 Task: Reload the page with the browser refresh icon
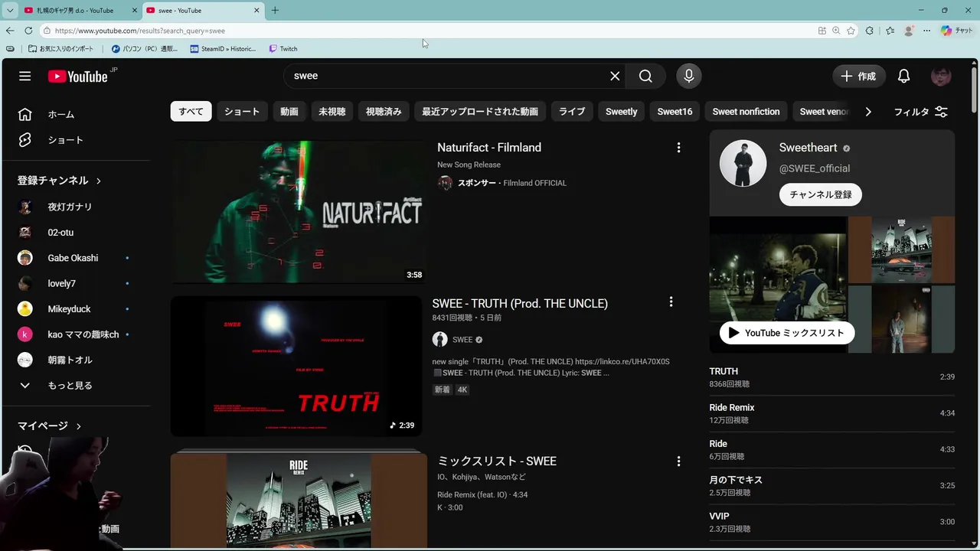(x=28, y=31)
